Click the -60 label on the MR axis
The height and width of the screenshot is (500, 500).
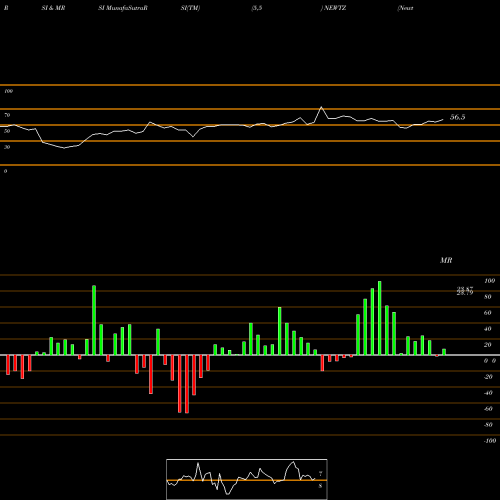[488, 409]
